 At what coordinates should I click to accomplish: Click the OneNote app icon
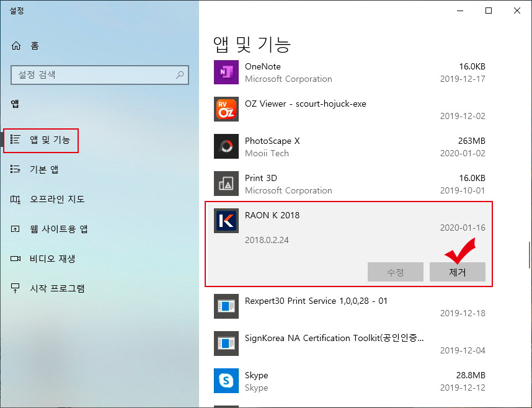click(x=226, y=72)
